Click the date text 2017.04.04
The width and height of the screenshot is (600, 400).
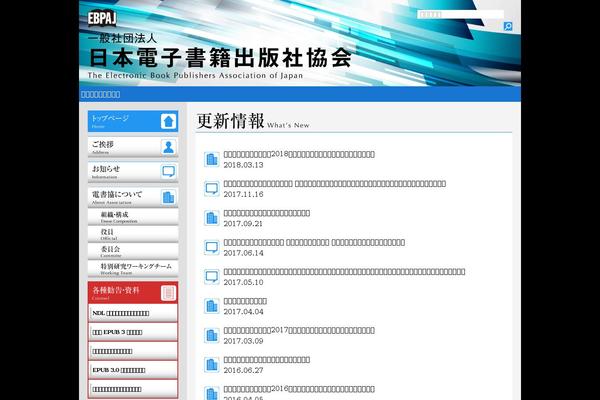(243, 312)
